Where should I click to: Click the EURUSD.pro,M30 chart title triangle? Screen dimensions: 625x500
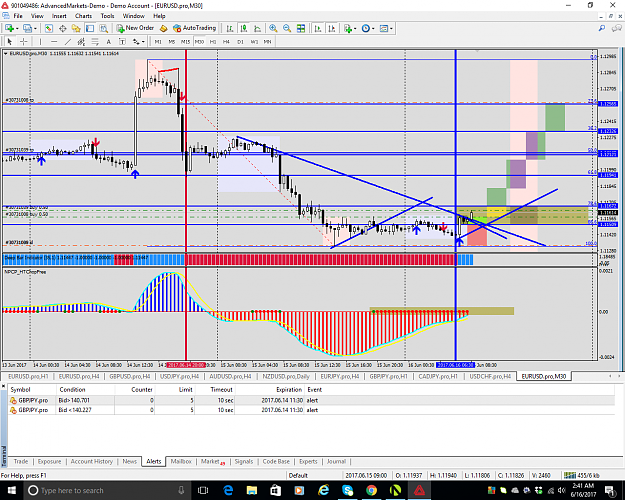tap(6, 53)
